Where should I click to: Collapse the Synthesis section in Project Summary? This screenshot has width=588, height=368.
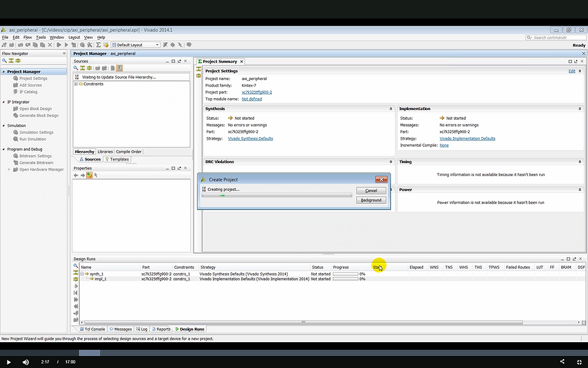coord(391,109)
